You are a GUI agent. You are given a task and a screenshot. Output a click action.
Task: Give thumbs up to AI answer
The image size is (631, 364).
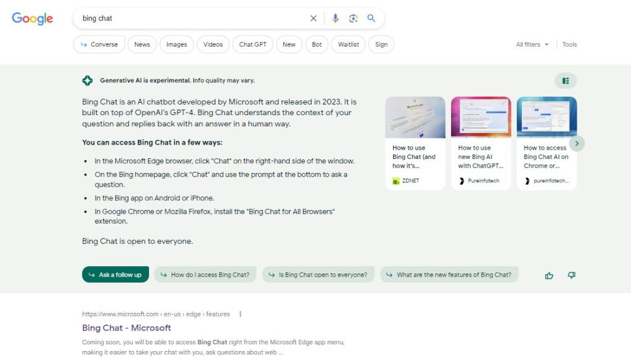click(x=549, y=275)
